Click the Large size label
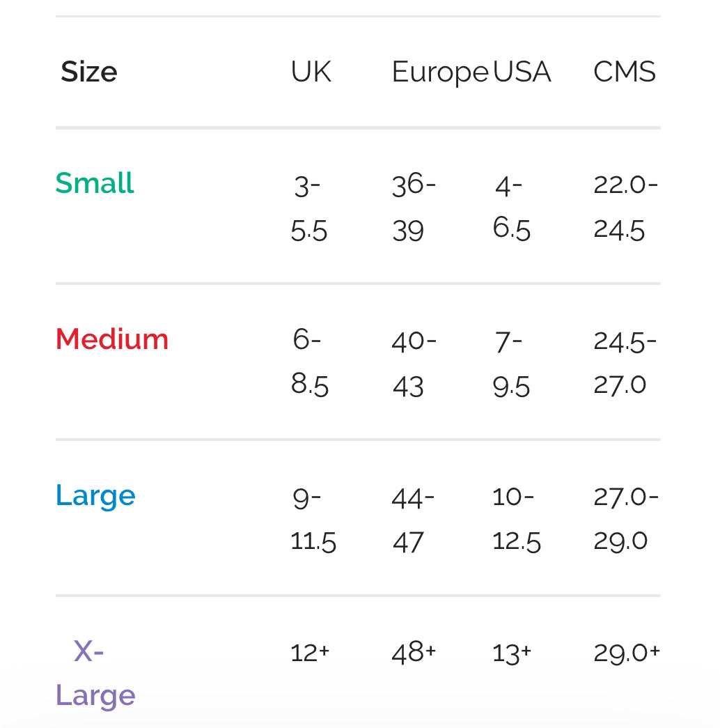Viewport: 720px width, 728px height. coord(95,495)
